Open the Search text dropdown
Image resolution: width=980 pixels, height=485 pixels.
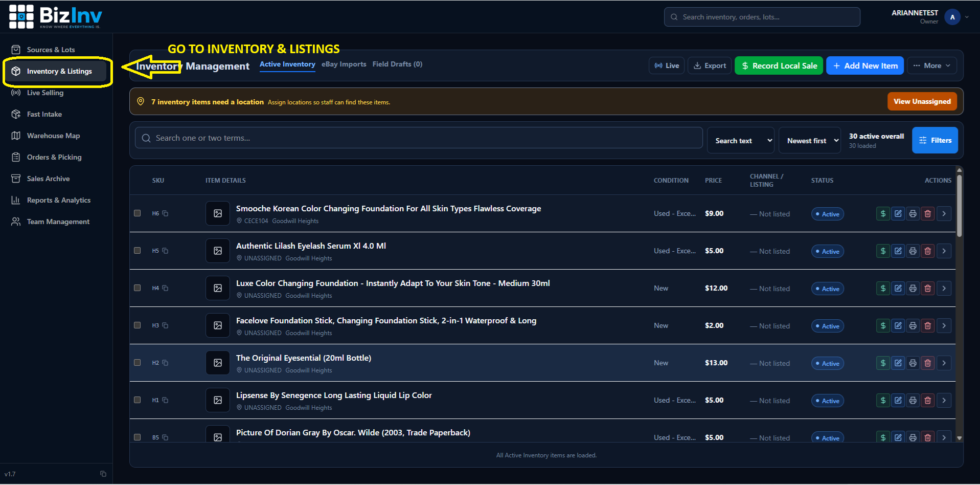(740, 140)
